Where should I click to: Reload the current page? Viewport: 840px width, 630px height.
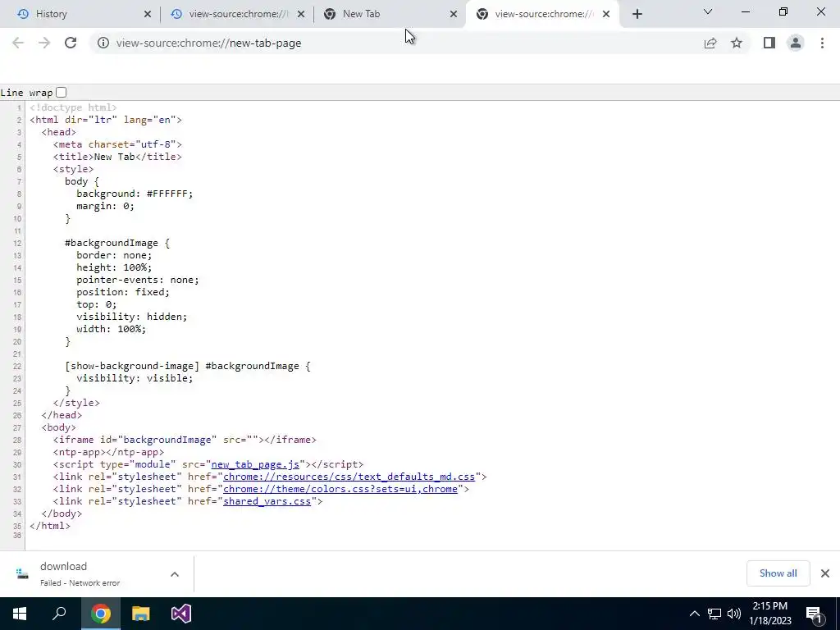(71, 43)
